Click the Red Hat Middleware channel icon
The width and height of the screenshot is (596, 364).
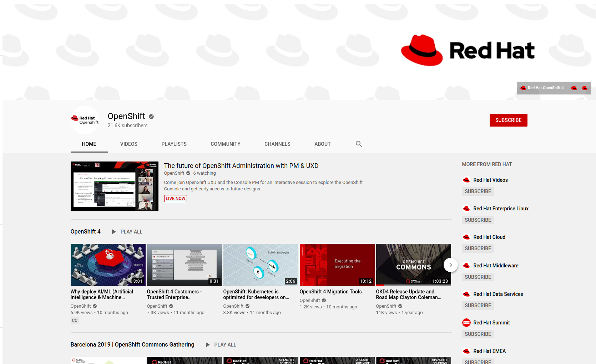pos(466,266)
